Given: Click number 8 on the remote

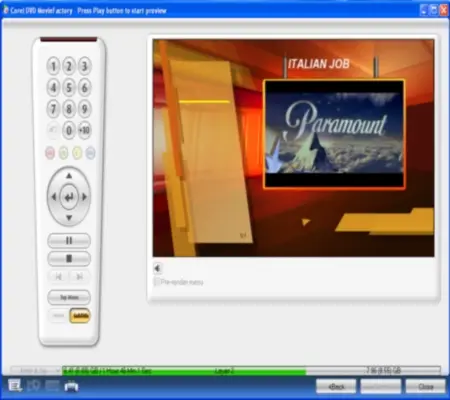Looking at the screenshot, I should tap(69, 109).
